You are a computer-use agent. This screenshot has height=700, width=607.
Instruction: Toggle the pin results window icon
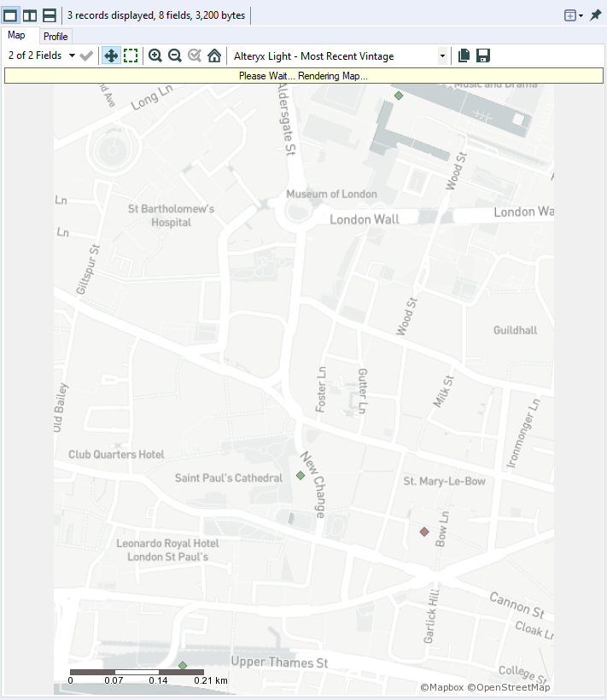pyautogui.click(x=595, y=15)
